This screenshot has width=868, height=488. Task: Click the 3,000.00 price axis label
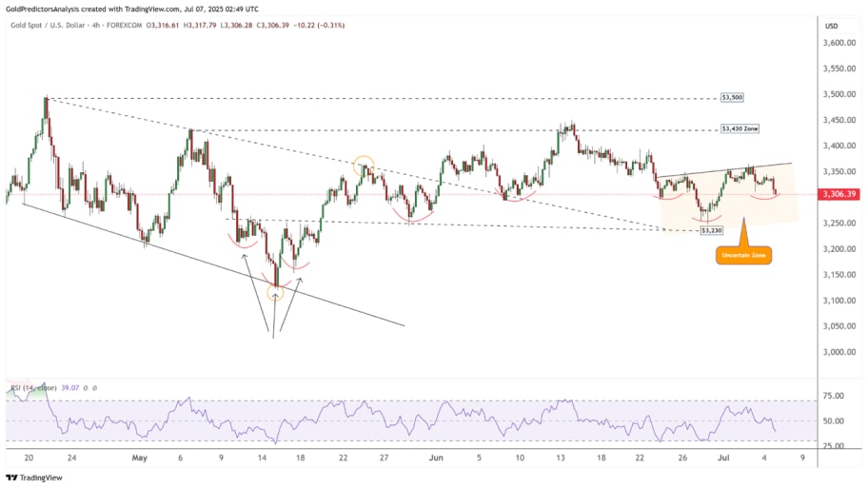(x=839, y=352)
